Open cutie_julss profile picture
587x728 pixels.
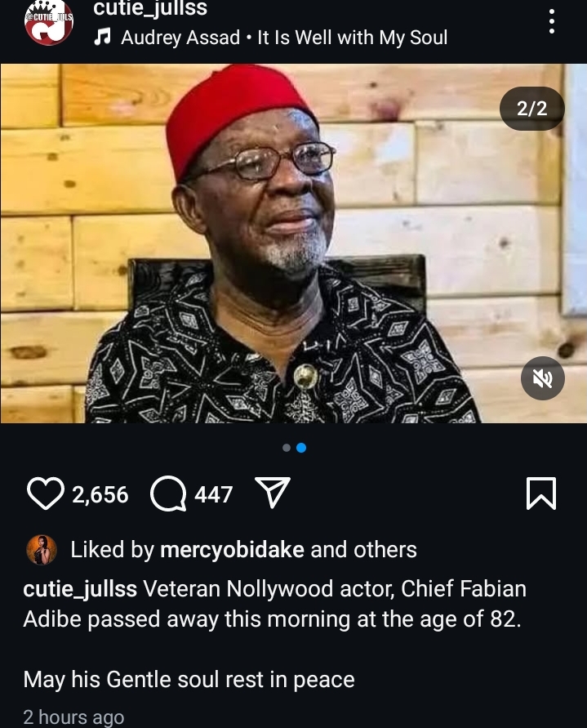click(49, 23)
